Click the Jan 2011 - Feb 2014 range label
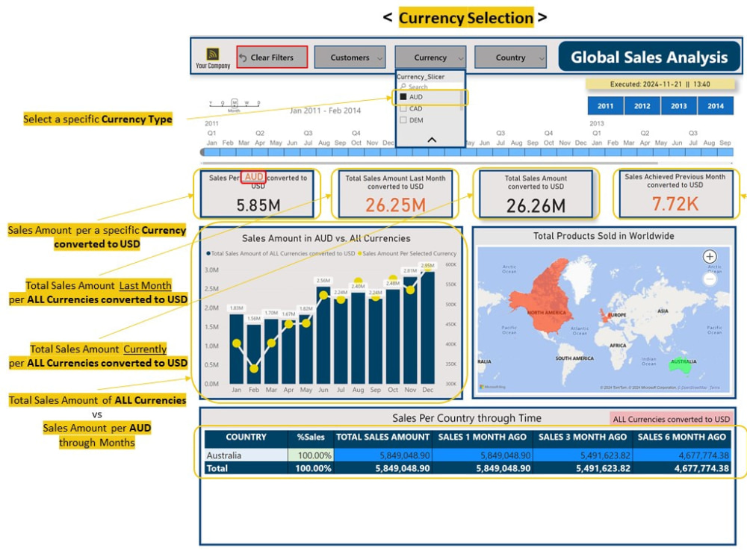747x560 pixels. [326, 111]
